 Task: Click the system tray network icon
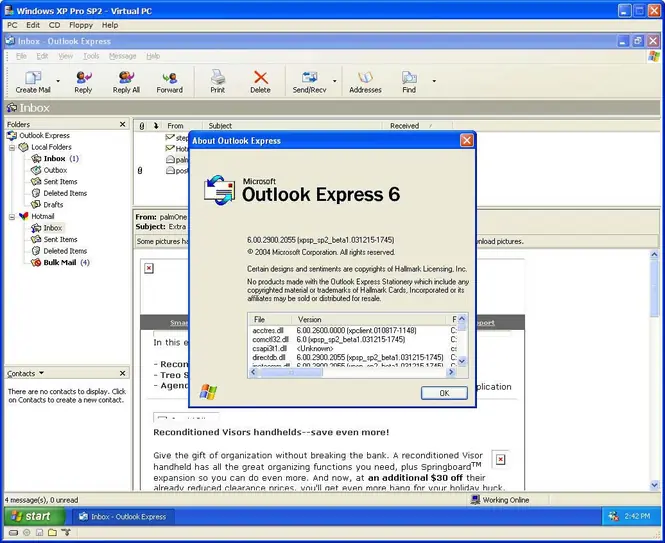(x=614, y=516)
